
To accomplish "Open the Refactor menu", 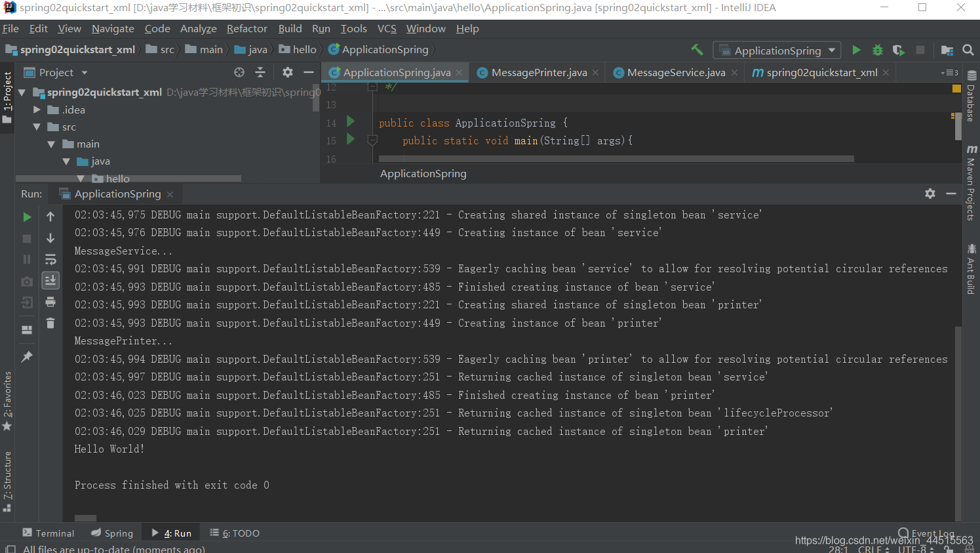I will pyautogui.click(x=247, y=29).
